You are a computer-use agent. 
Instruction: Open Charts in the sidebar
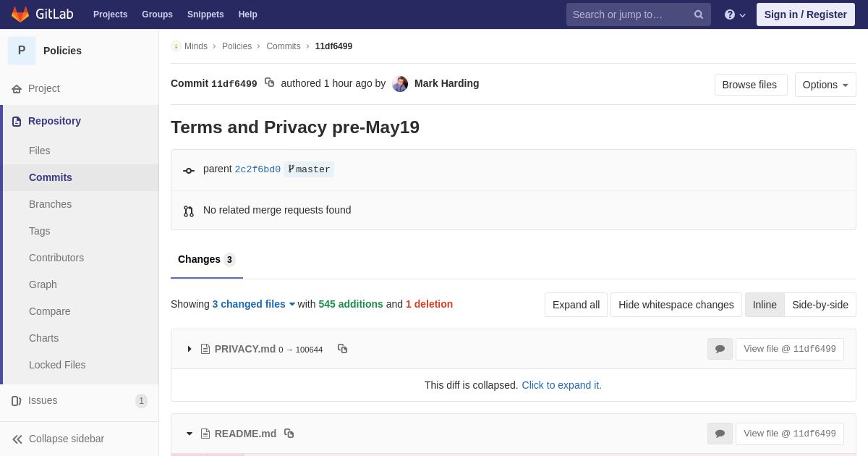point(44,338)
